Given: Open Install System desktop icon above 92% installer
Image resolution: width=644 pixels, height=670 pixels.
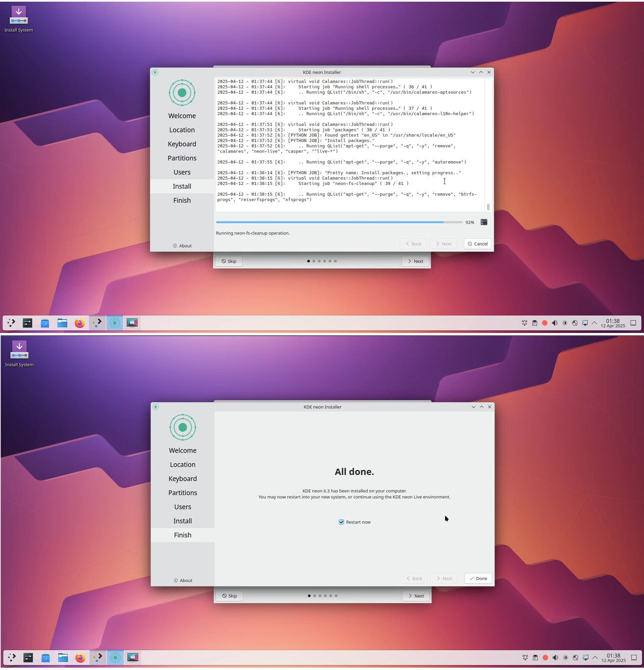Looking at the screenshot, I should pyautogui.click(x=18, y=19).
